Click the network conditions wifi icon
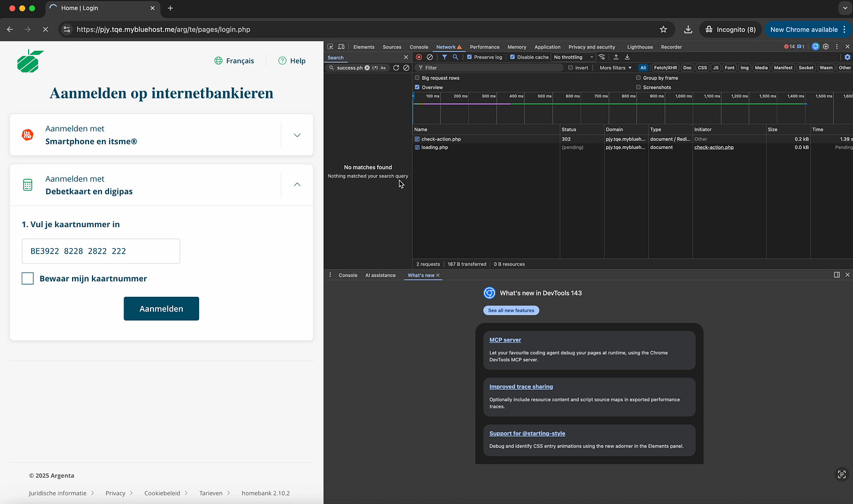The image size is (853, 504). (602, 57)
